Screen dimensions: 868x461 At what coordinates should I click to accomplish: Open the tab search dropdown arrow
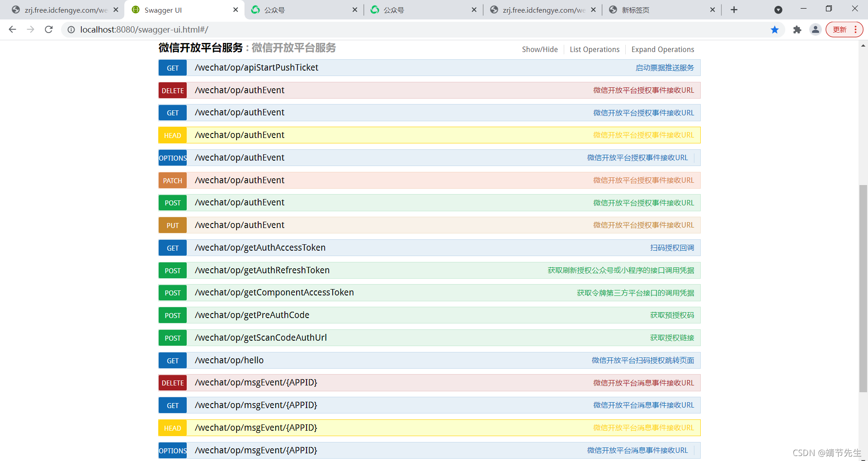tap(778, 10)
